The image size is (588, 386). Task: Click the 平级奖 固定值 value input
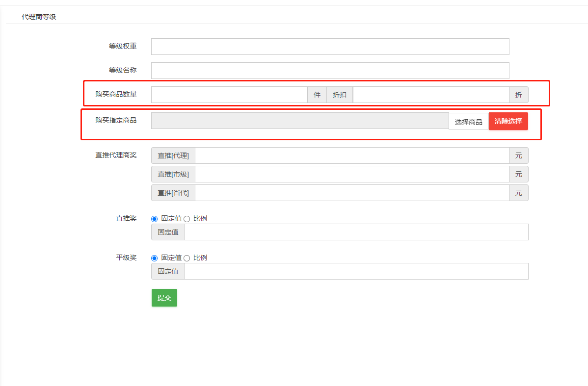coord(356,271)
